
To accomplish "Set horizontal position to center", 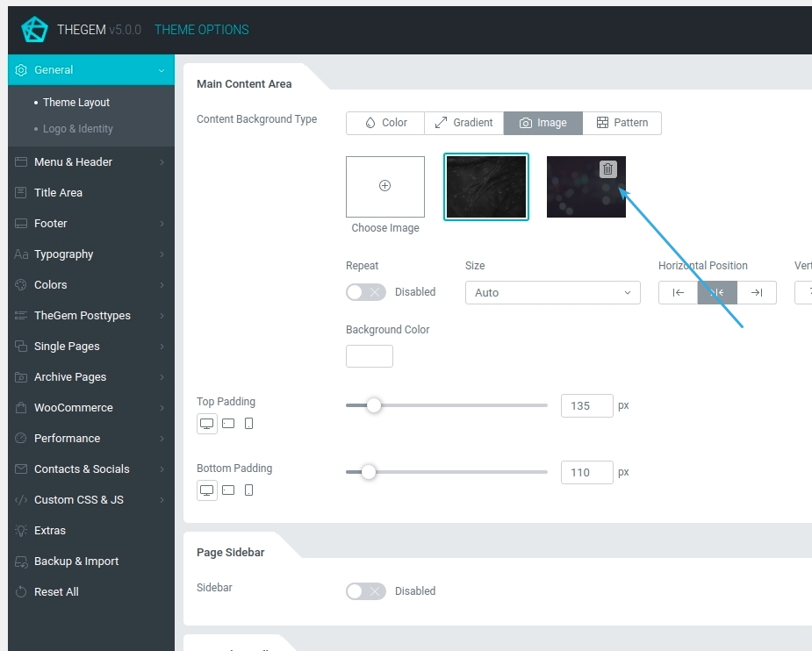I will click(717, 293).
